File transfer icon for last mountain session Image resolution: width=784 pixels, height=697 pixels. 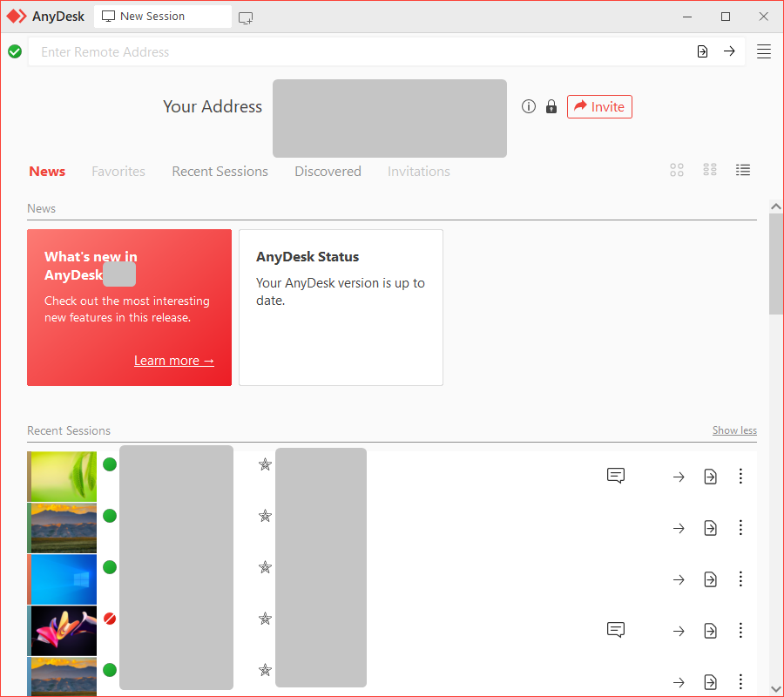tap(711, 682)
